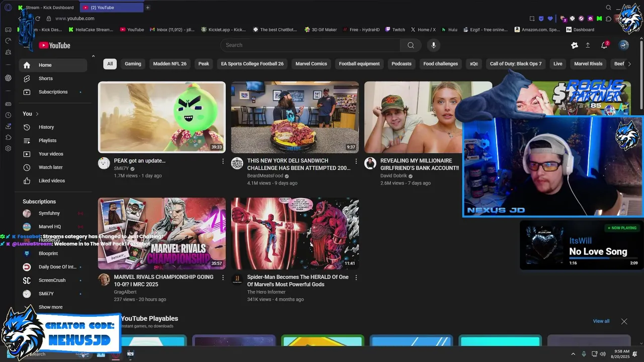Click heart bookmark icon in address bar

tap(550, 19)
